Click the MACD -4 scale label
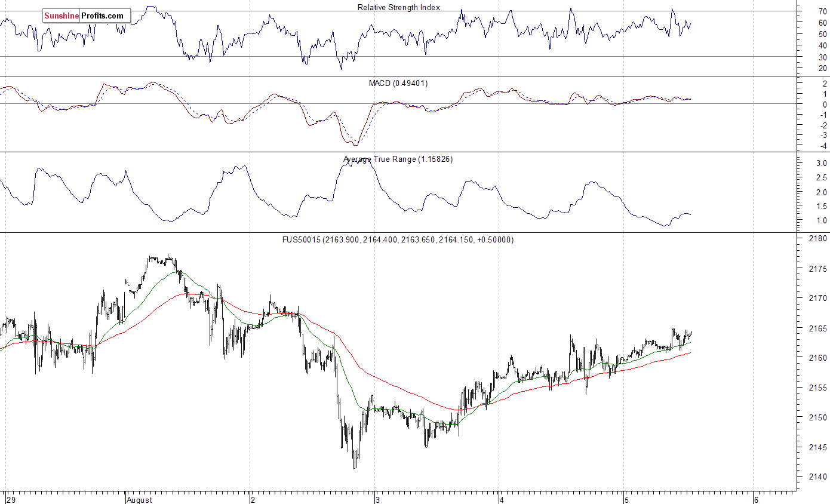The width and height of the screenshot is (830, 504). (822, 146)
